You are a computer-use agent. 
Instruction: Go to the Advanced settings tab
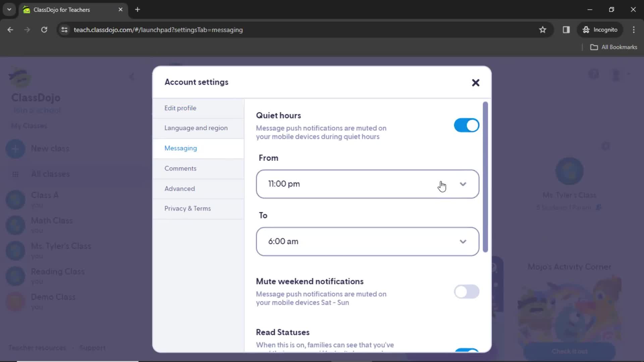[198, 189]
